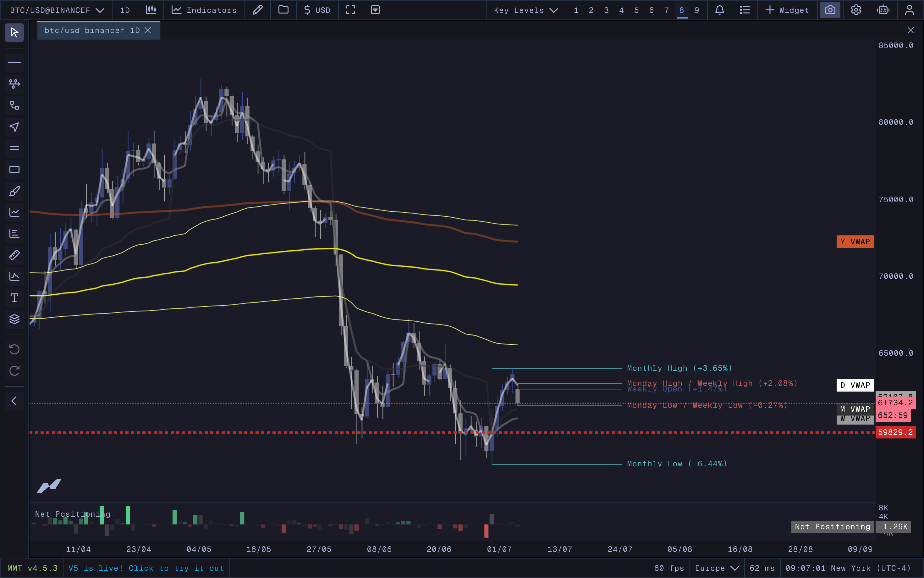Switch to layout tab 7
This screenshot has width=924, height=578.
(x=667, y=10)
